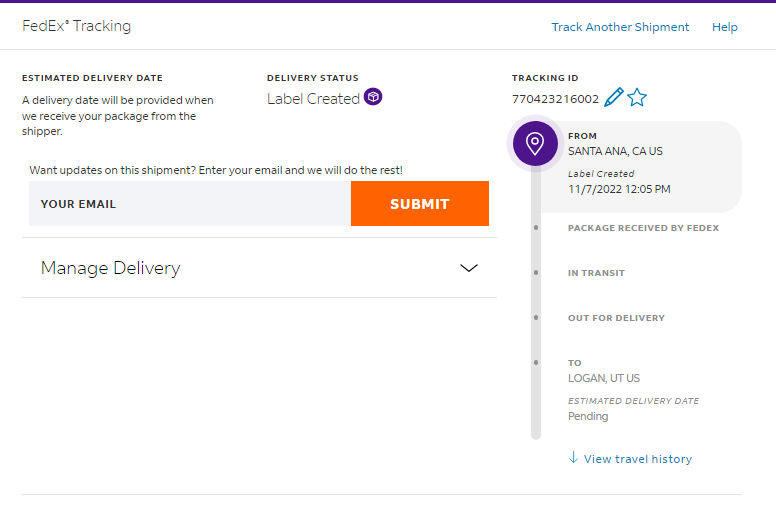Image resolution: width=776 pixels, height=507 pixels.
Task: Open the Help link
Action: 725,27
